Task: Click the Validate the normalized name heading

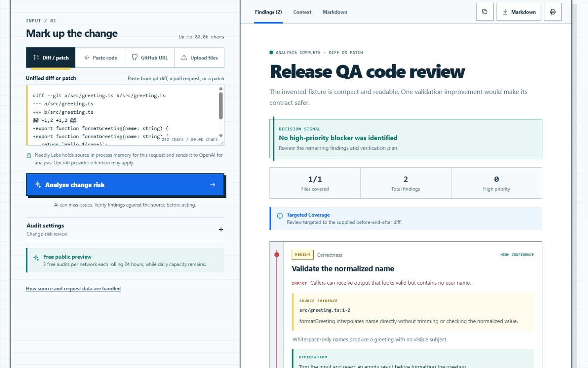Action: point(343,269)
